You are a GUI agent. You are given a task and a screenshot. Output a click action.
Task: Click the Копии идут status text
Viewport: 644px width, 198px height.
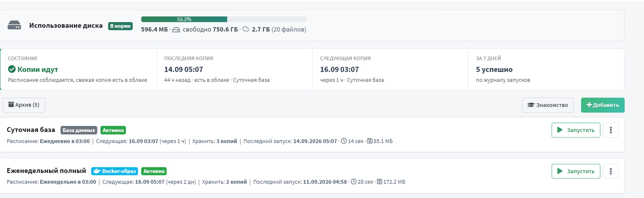click(x=38, y=70)
